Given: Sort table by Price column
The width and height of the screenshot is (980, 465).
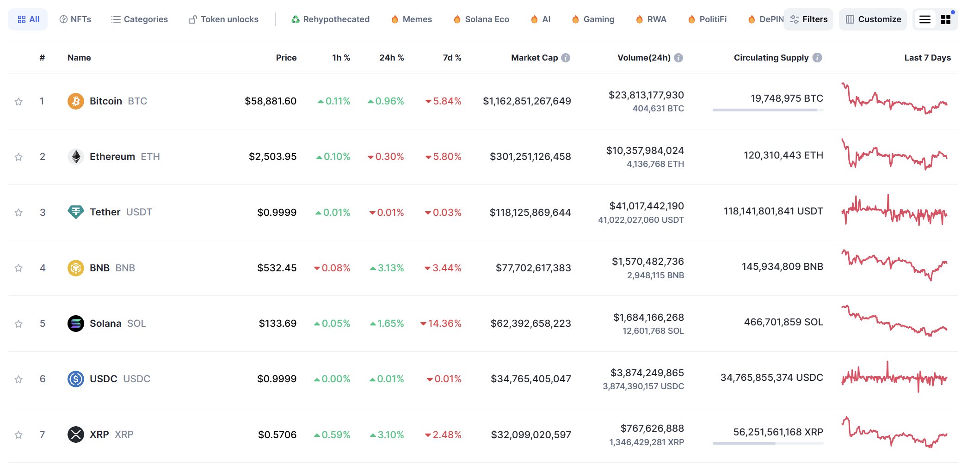Looking at the screenshot, I should tap(286, 58).
